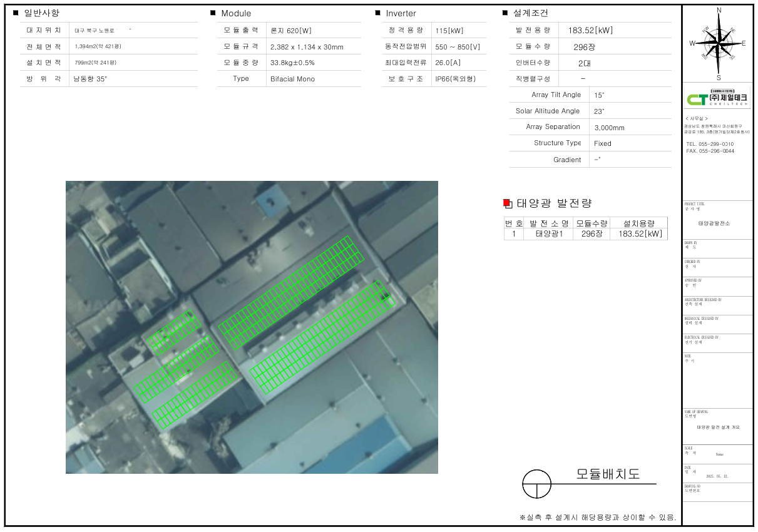Click the black square bullet before Module
Image resolution: width=758 pixels, height=532 pixels.
213,13
